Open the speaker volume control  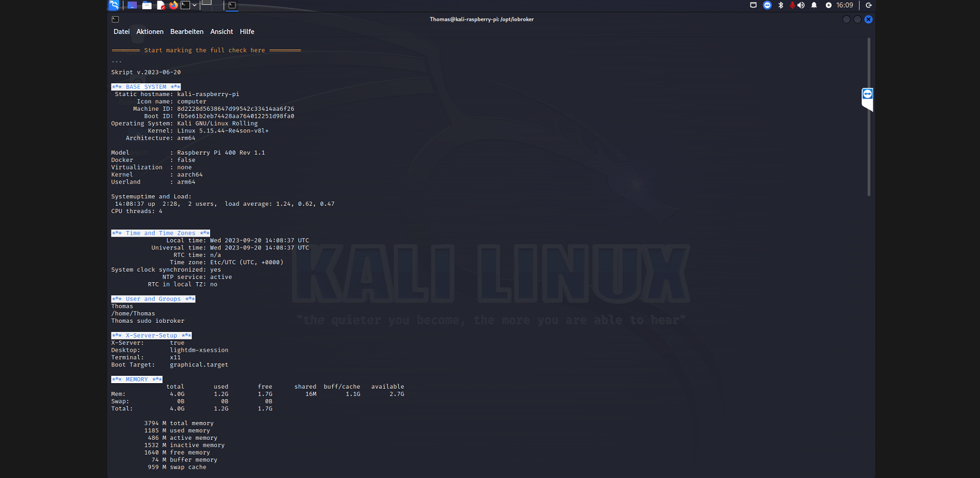801,5
